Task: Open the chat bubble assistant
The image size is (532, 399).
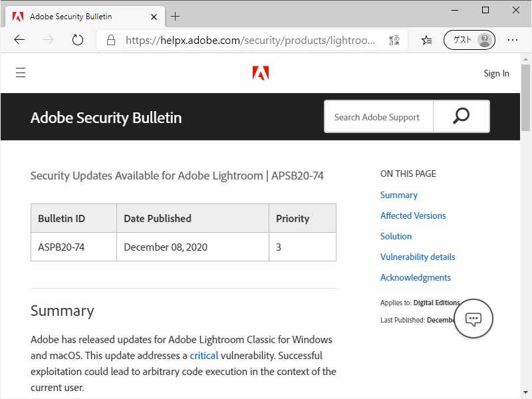Action: (x=473, y=319)
